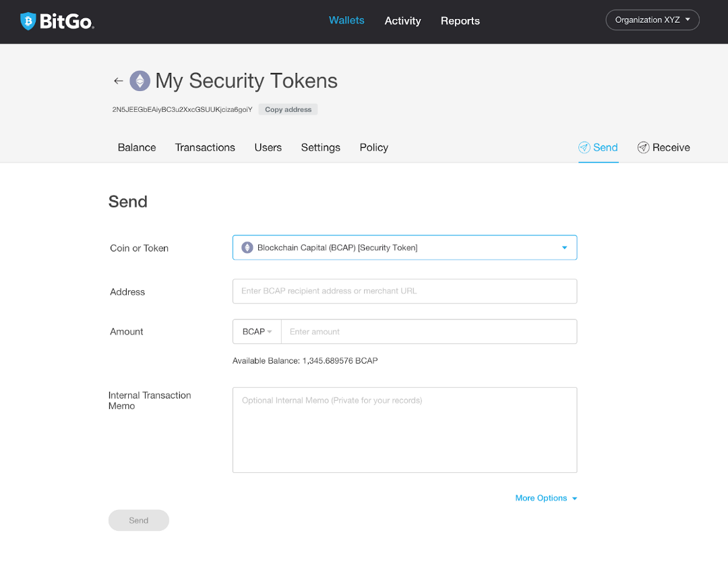Select the Send tab label

click(x=605, y=147)
